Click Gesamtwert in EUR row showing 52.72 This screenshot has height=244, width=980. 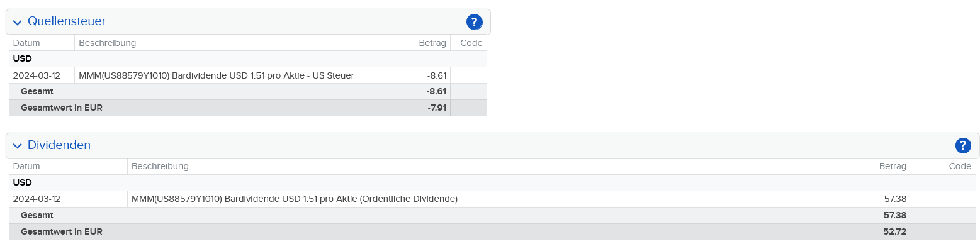tap(493, 232)
